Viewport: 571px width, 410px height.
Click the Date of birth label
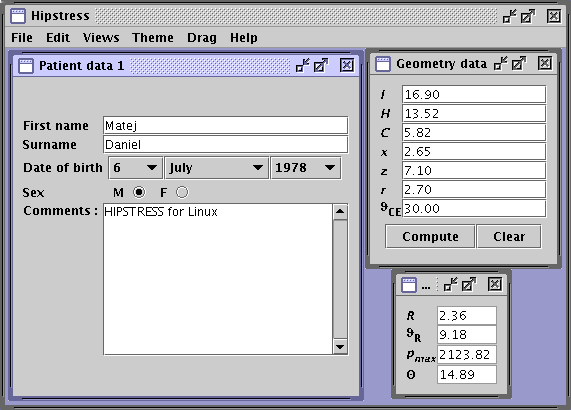pyautogui.click(x=63, y=168)
